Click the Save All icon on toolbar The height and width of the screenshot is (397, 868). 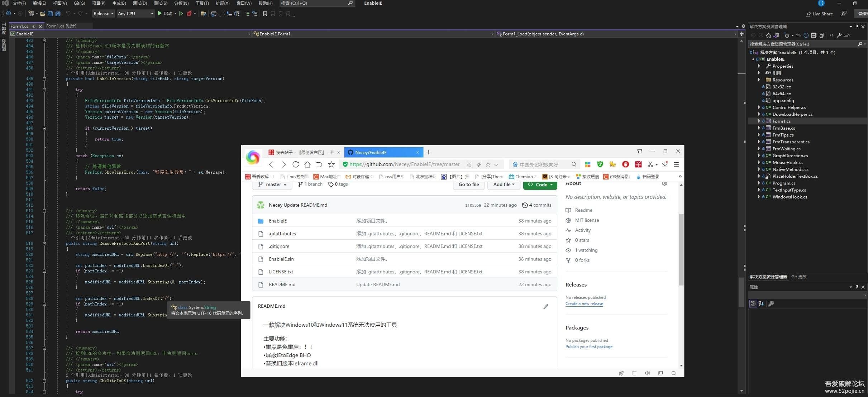tap(58, 14)
